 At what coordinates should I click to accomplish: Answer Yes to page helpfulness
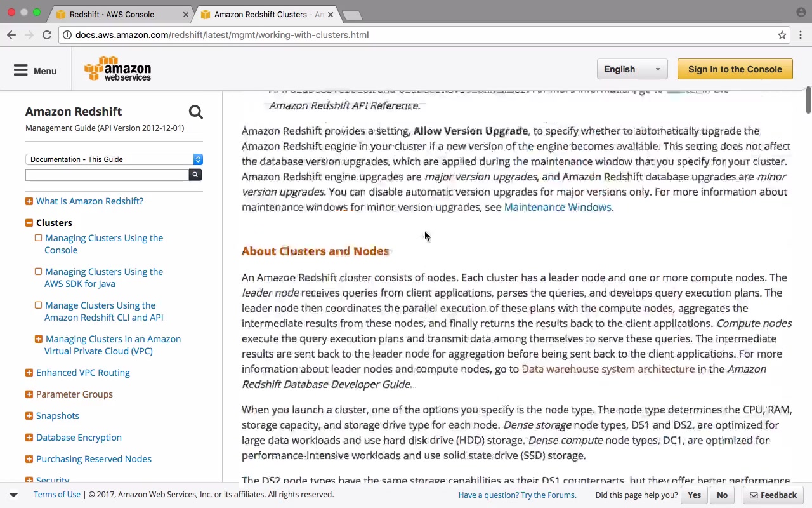tap(694, 495)
